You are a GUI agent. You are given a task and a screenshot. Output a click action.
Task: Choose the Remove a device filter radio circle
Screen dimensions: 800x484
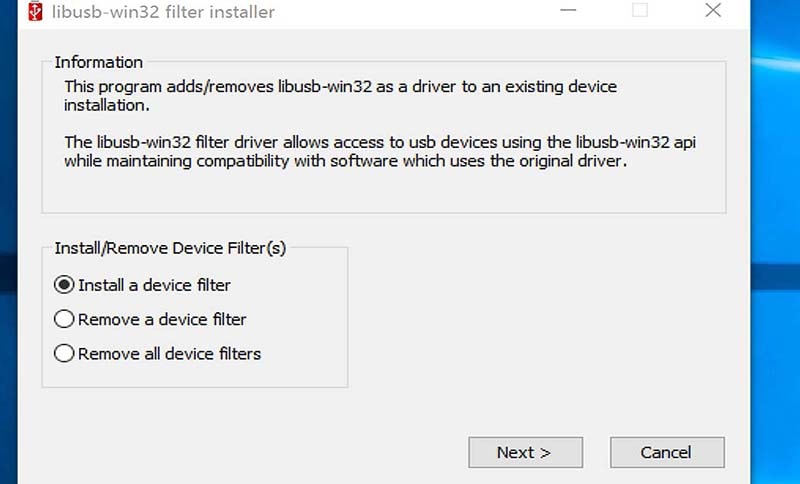pyautogui.click(x=64, y=319)
